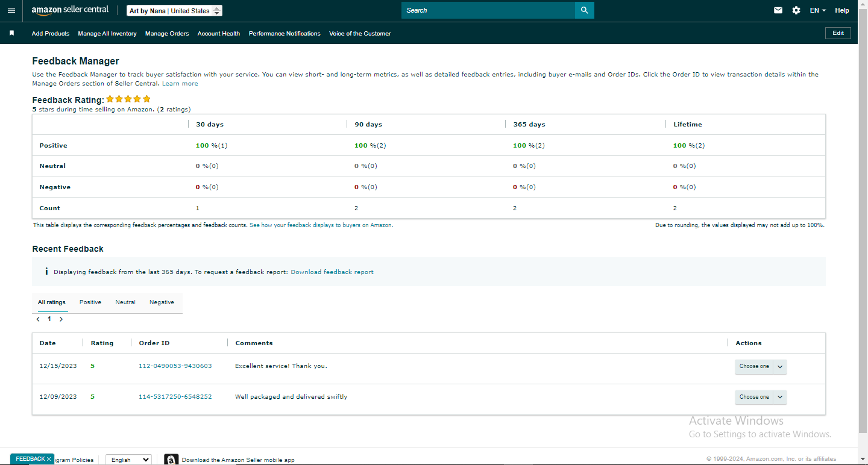Image resolution: width=868 pixels, height=465 pixels.
Task: Click the search magnifier button
Action: point(584,10)
